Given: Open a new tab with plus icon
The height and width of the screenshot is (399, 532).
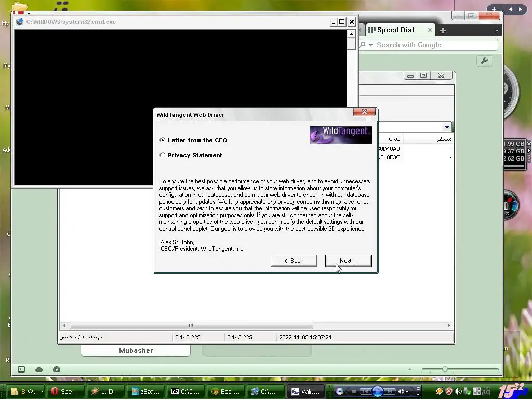Looking at the screenshot, I should 443,30.
